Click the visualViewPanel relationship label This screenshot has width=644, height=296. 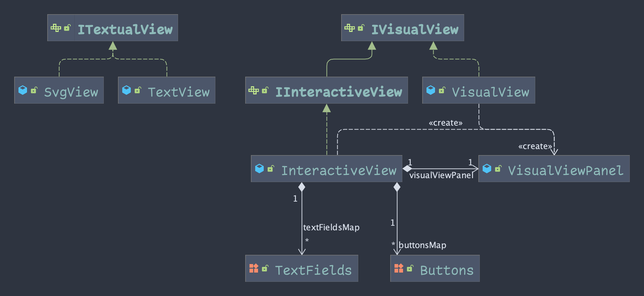441,175
